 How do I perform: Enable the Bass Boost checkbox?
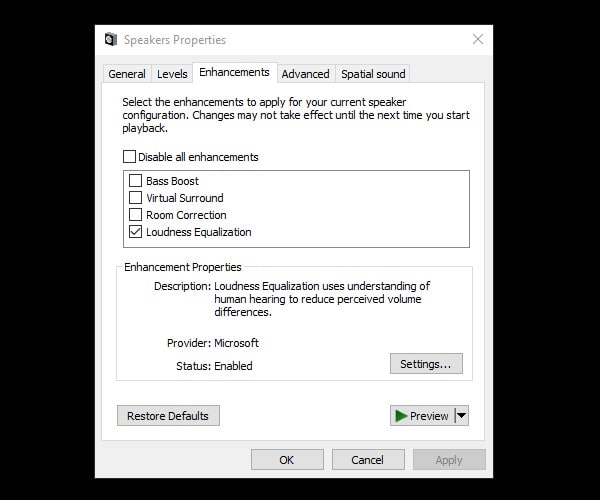[x=136, y=181]
